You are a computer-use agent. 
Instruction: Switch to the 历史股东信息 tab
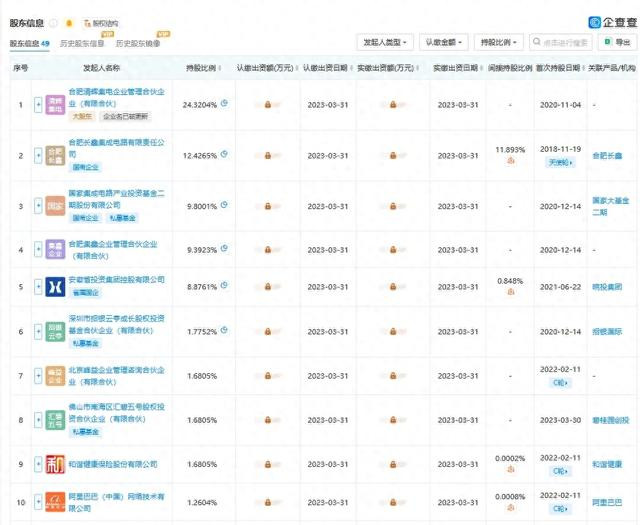(x=82, y=43)
